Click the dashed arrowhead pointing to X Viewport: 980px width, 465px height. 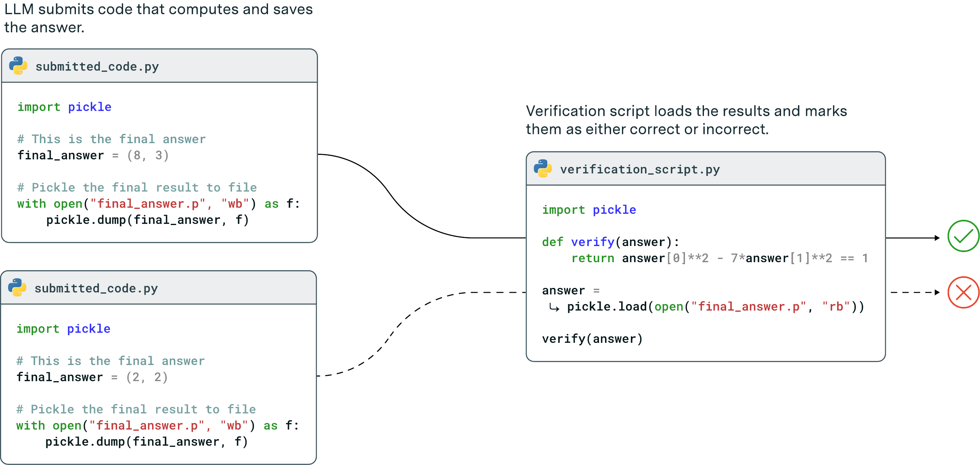click(x=937, y=292)
